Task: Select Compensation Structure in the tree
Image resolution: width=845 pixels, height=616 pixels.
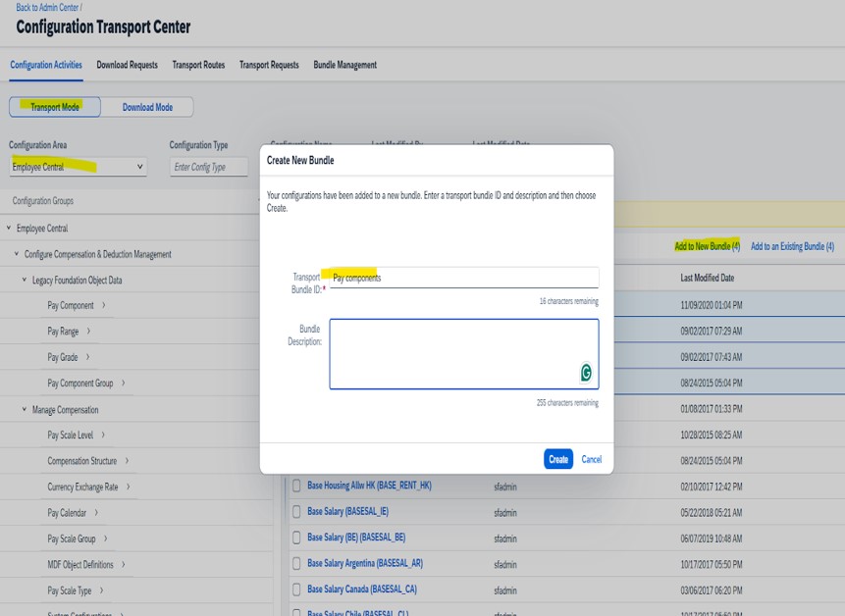Action: (81, 461)
